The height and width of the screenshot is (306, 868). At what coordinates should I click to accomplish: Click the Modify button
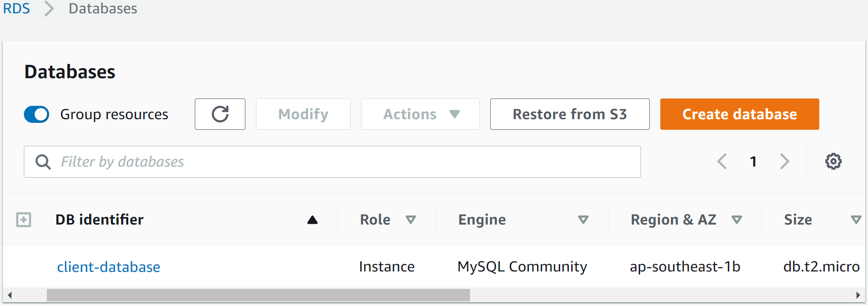click(x=303, y=114)
